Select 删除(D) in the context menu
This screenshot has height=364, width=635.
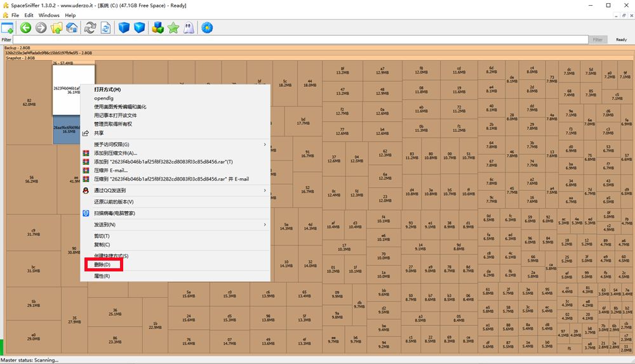102,264
